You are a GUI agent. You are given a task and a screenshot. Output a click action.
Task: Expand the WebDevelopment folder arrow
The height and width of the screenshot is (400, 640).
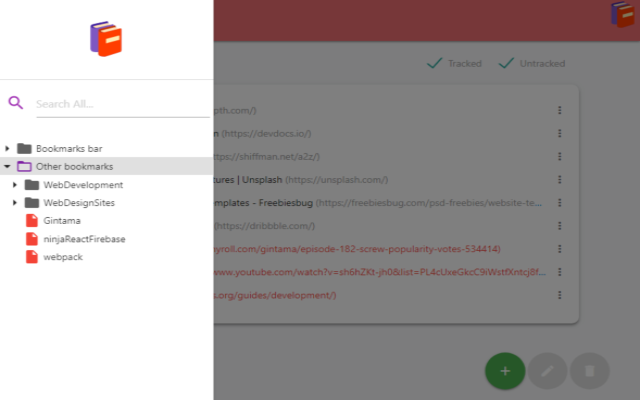pos(15,185)
